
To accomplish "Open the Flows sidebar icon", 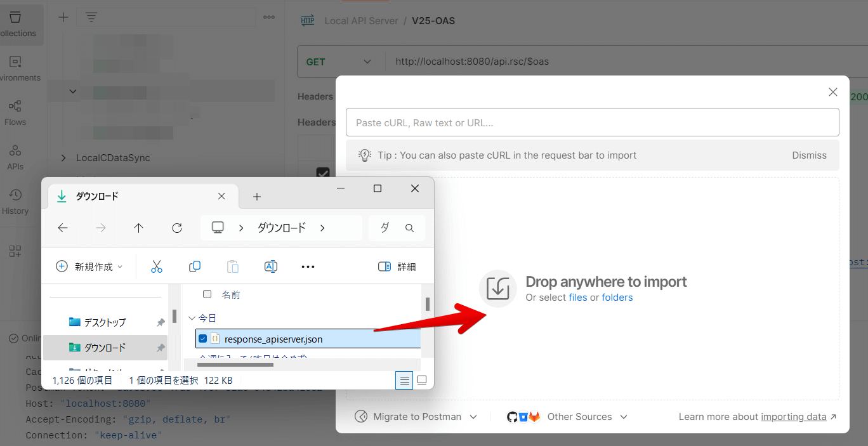I will (15, 112).
